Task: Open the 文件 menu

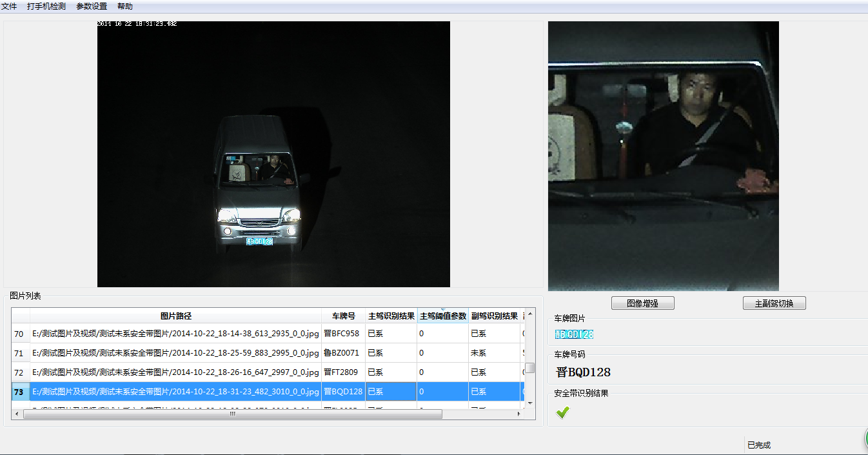Action: click(x=9, y=6)
